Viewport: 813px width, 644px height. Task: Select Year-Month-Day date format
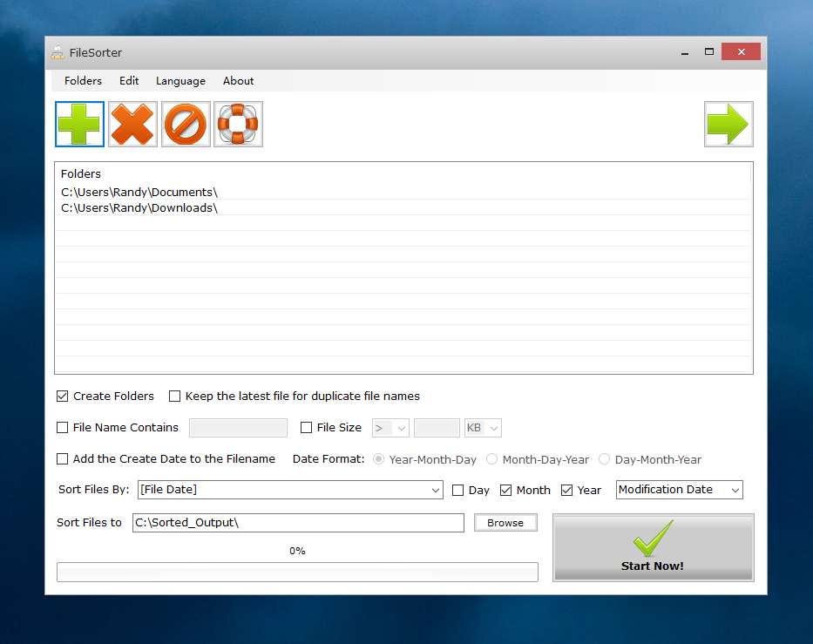click(379, 459)
